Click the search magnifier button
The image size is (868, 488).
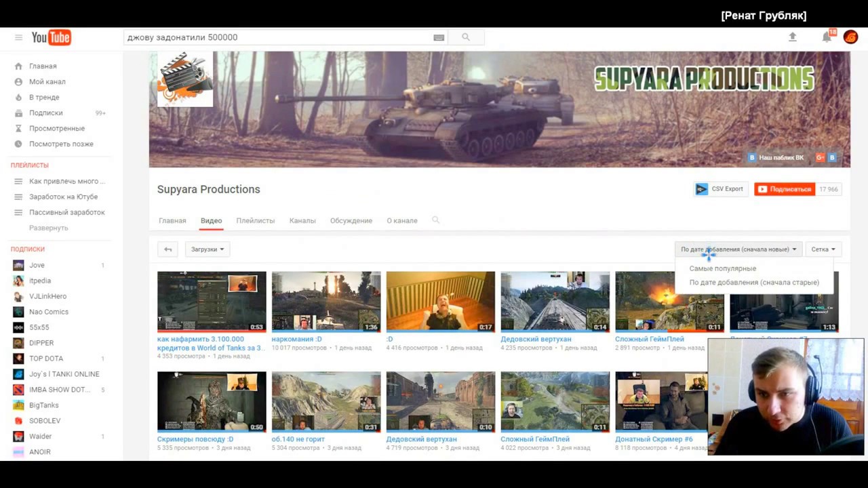(466, 37)
